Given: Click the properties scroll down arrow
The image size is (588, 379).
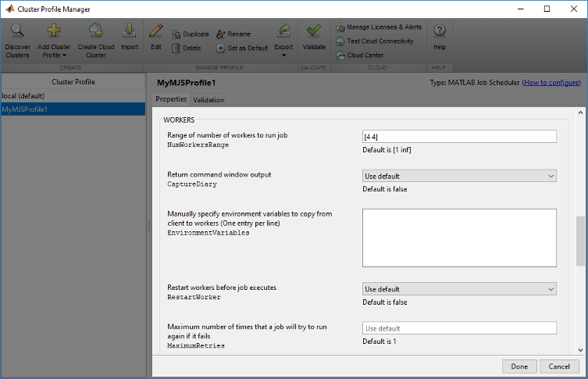Looking at the screenshot, I should click(x=580, y=350).
